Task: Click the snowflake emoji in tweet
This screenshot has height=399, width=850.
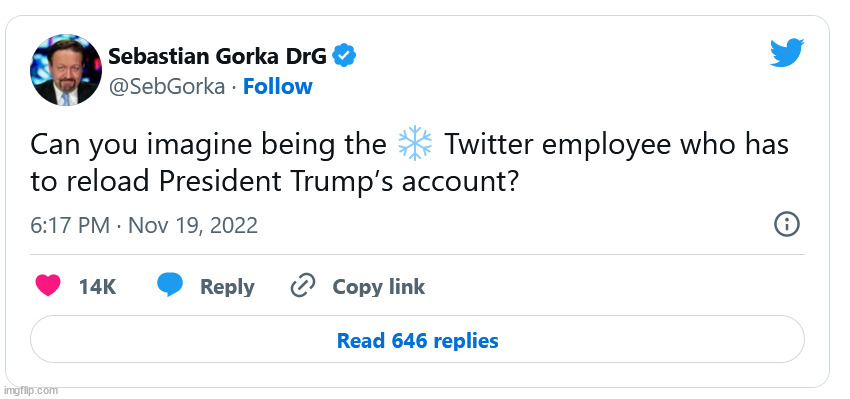Action: pos(415,144)
